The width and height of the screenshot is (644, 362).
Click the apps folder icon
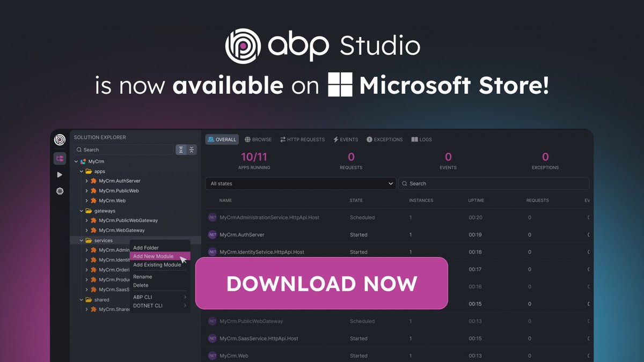point(89,171)
